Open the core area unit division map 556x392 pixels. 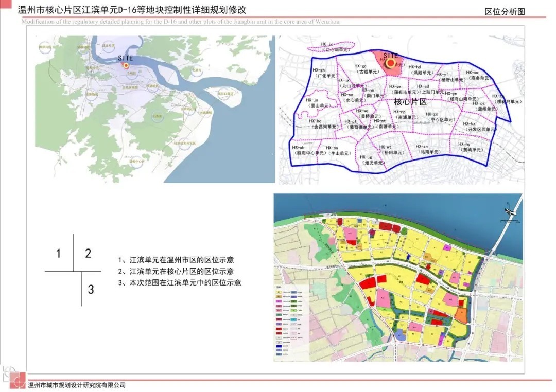(x=402, y=110)
